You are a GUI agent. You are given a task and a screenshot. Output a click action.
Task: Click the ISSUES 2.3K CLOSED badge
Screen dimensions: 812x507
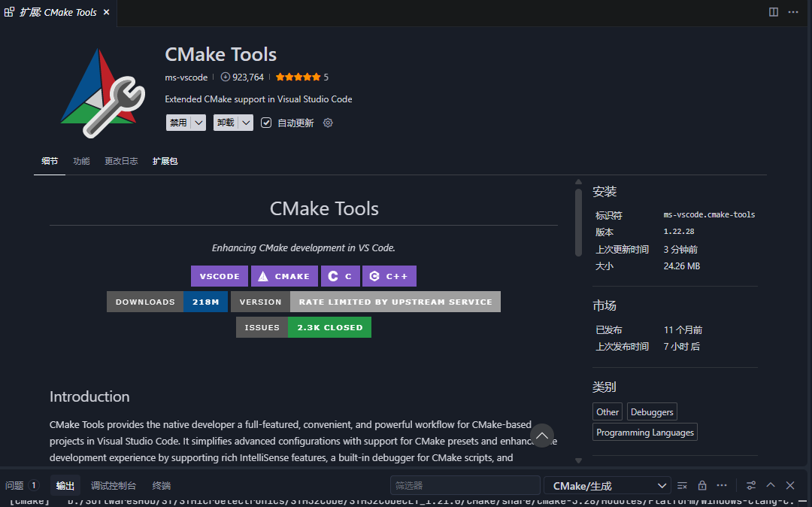tap(304, 327)
